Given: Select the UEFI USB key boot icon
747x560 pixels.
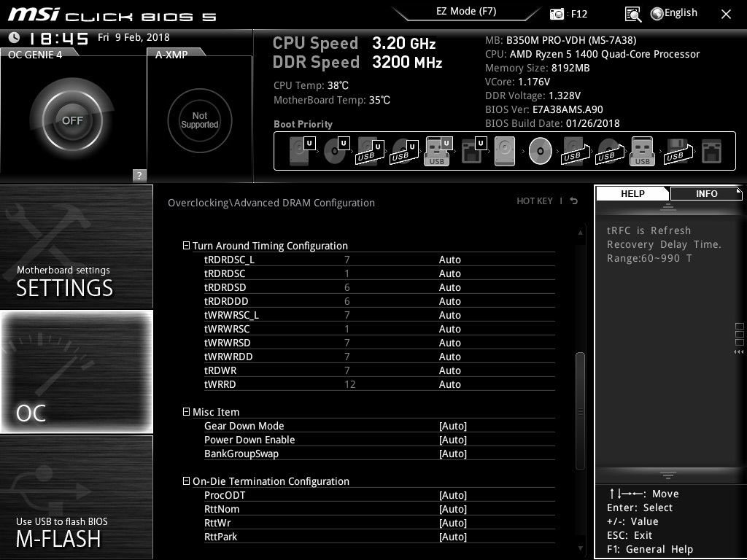Looking at the screenshot, I should pos(438,151).
